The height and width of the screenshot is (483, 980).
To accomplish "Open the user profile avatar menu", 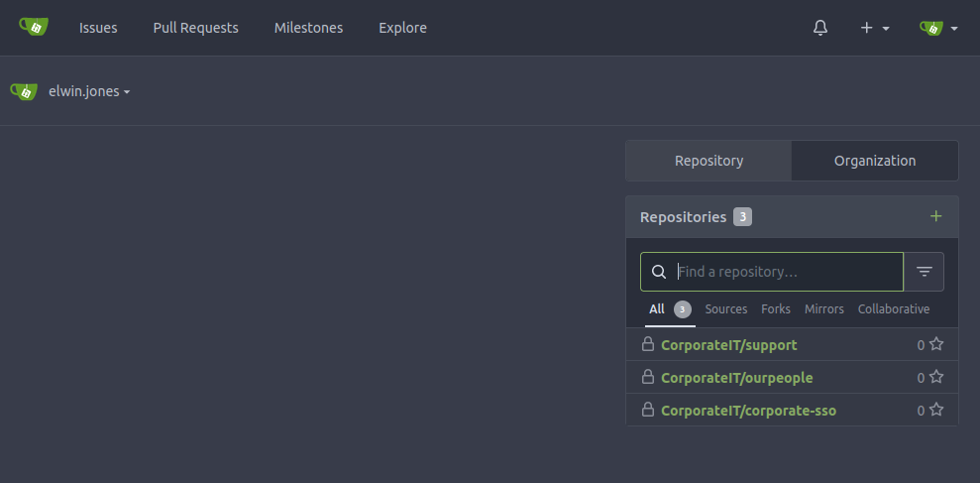I will coord(937,28).
